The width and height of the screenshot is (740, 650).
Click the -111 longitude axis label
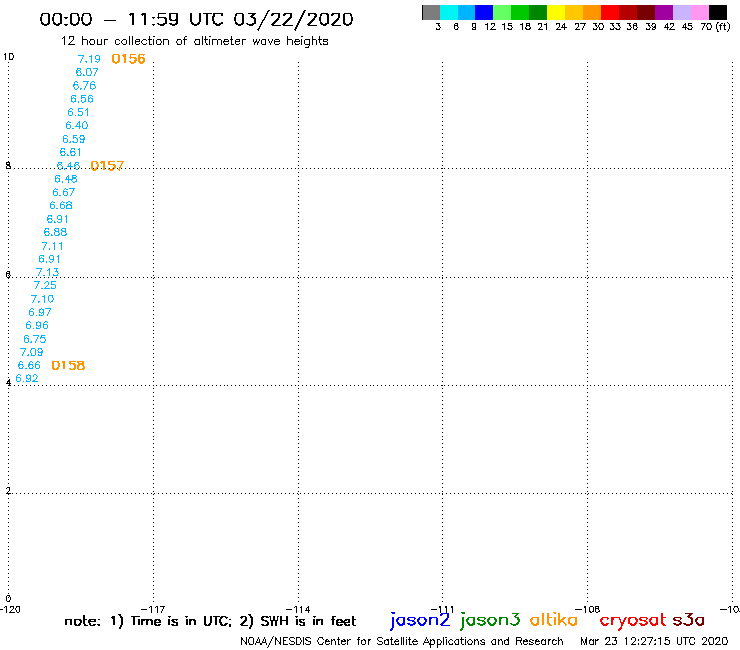click(443, 609)
